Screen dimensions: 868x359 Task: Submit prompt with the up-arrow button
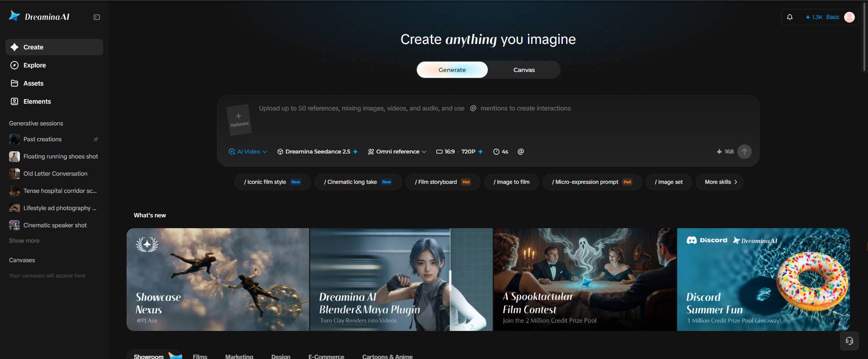click(x=745, y=152)
